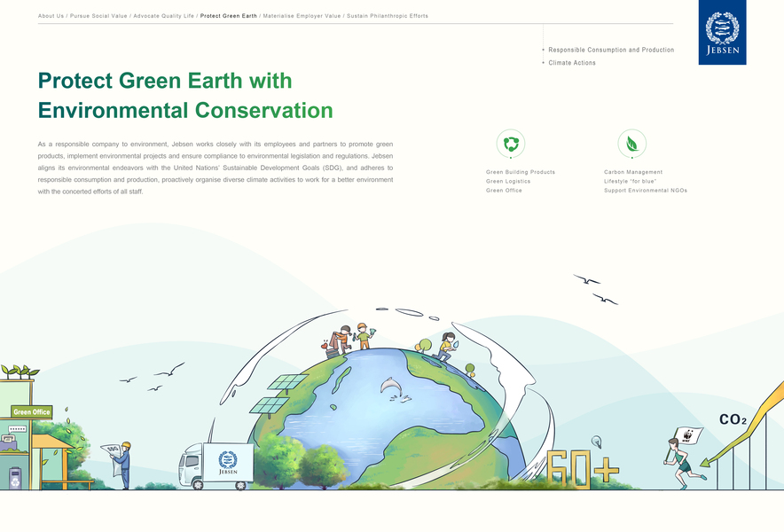The height and width of the screenshot is (532, 784).
Task: Open the About Us navigation item
Action: [51, 16]
